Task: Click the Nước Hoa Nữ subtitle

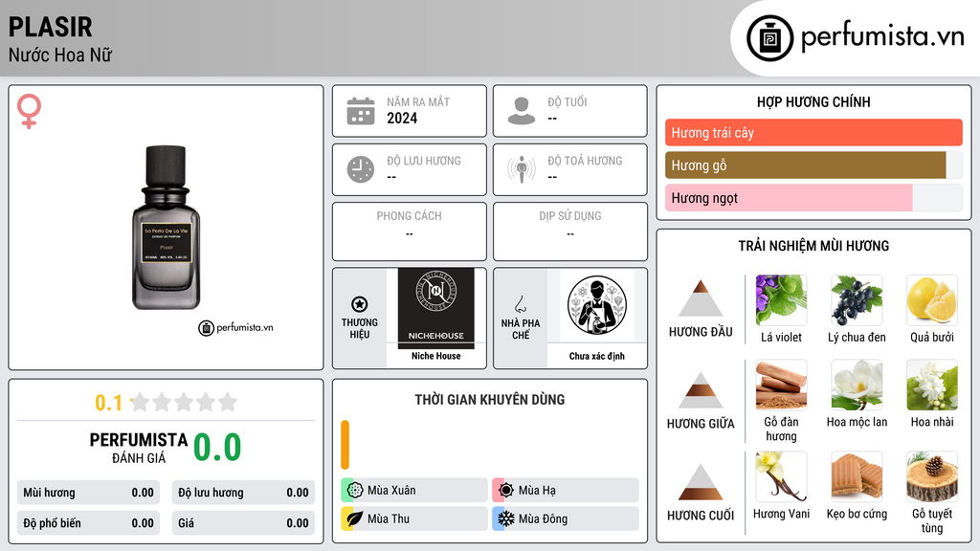Action: coord(60,55)
